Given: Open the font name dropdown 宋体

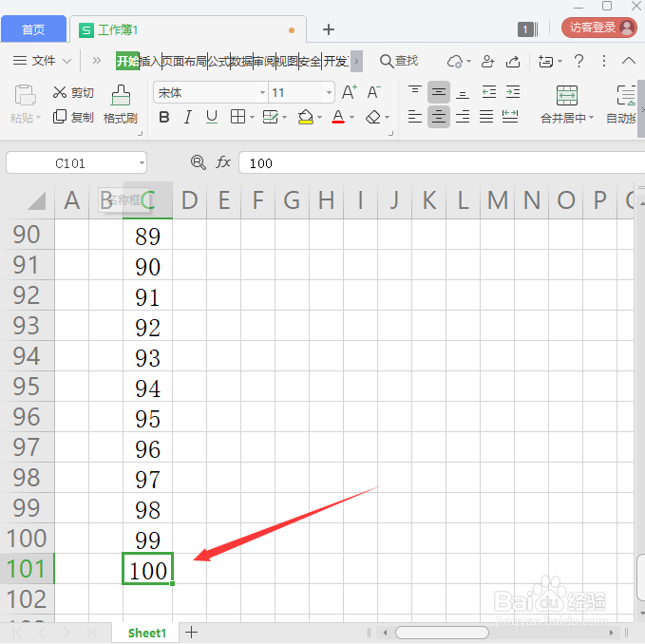Looking at the screenshot, I should pos(262,92).
